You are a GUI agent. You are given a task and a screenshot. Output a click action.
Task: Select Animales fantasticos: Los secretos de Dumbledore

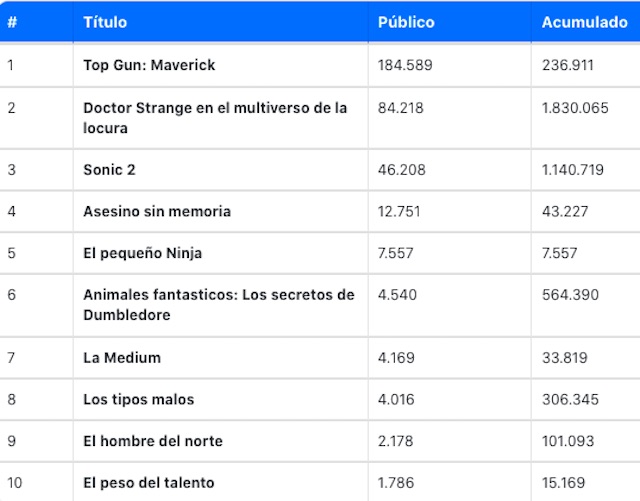(219, 305)
